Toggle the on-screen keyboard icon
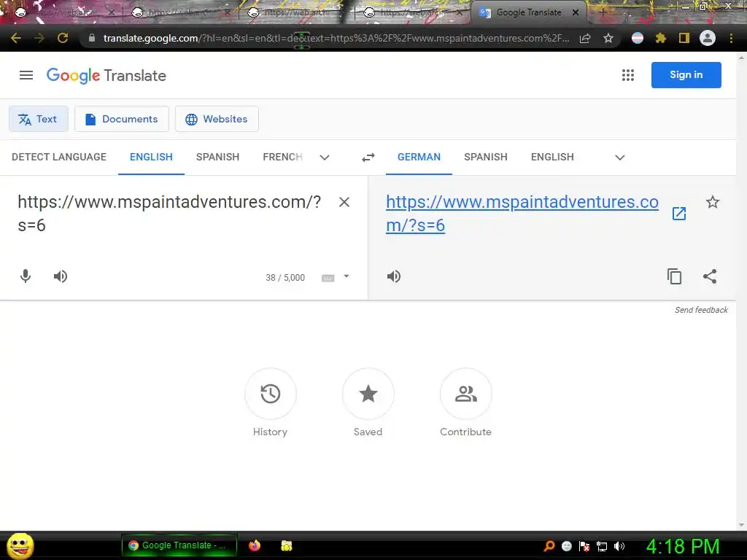Screen dimensions: 747x560 328,278
